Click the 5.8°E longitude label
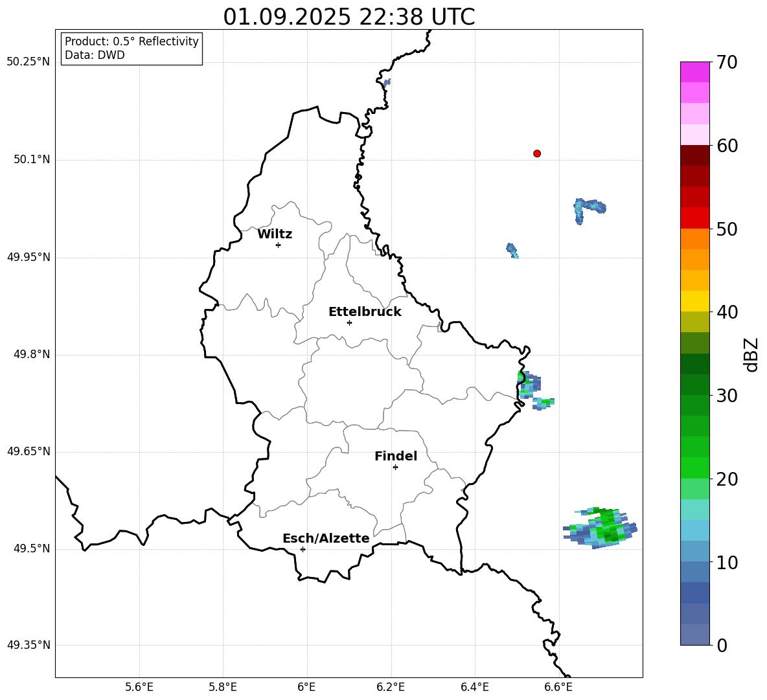 pos(223,687)
